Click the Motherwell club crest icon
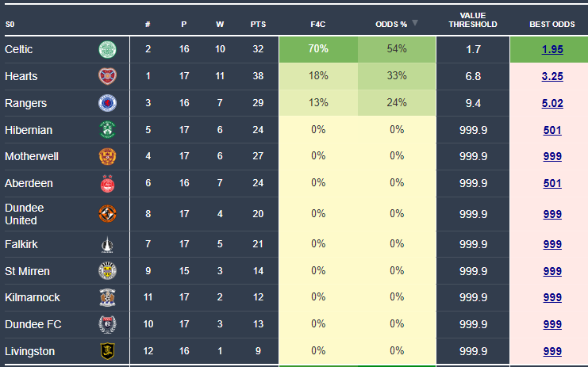Screen dimensions: 588x367 coord(106,156)
